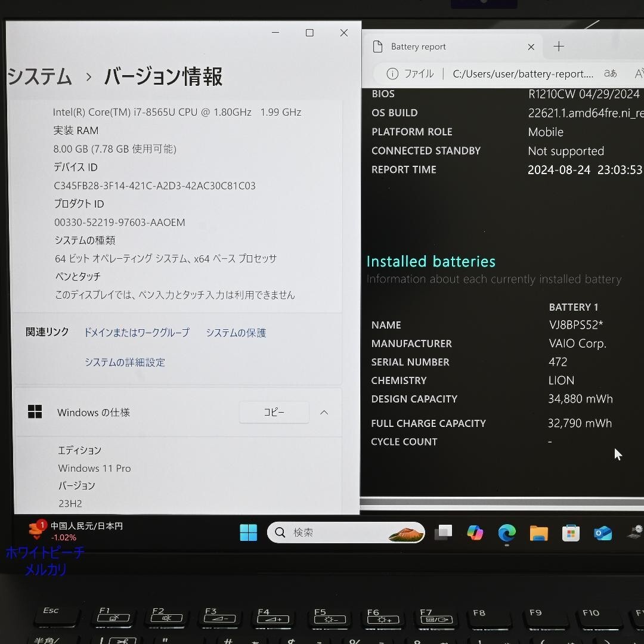The width and height of the screenshot is (644, 644).
Task: Click the Edge address bar file path
Action: coord(523,74)
